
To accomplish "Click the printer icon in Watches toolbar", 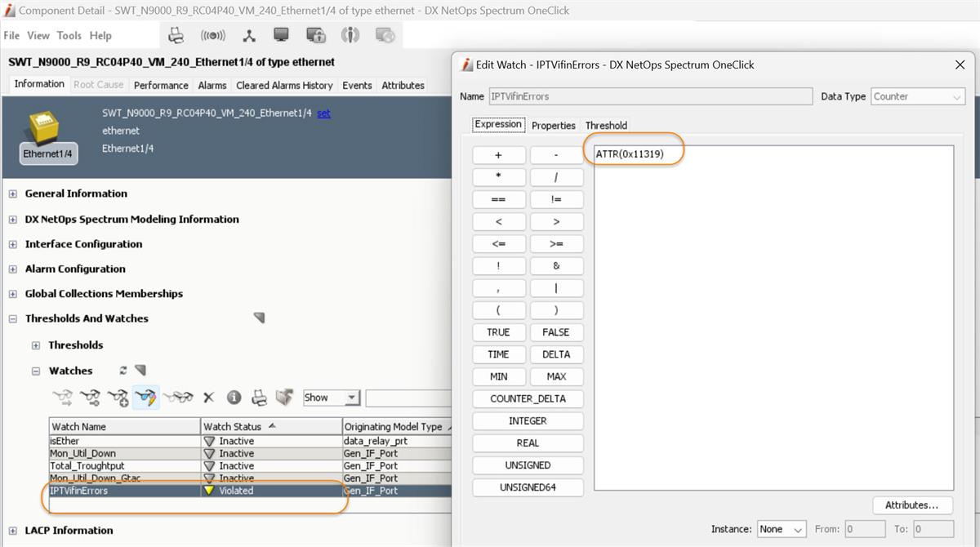I will [x=259, y=398].
